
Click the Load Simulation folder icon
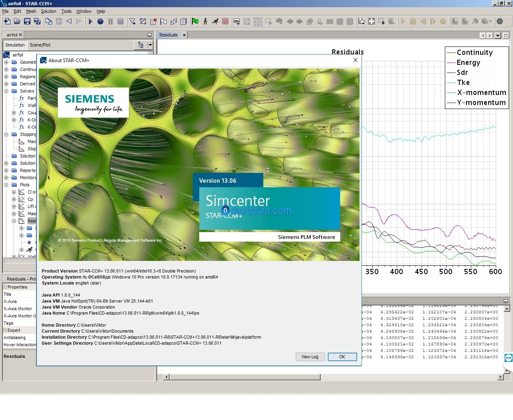[x=17, y=21]
